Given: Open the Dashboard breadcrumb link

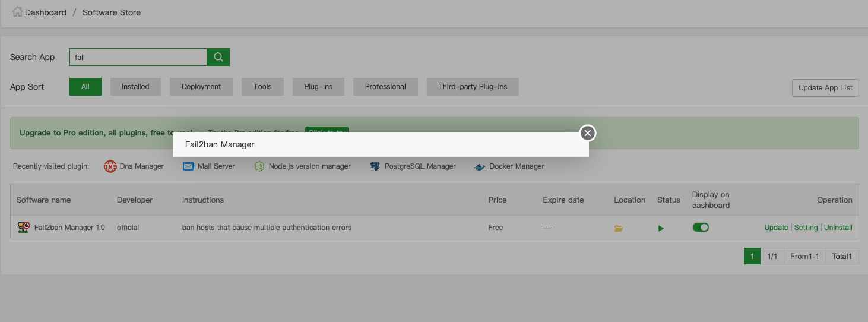Looking at the screenshot, I should point(46,12).
